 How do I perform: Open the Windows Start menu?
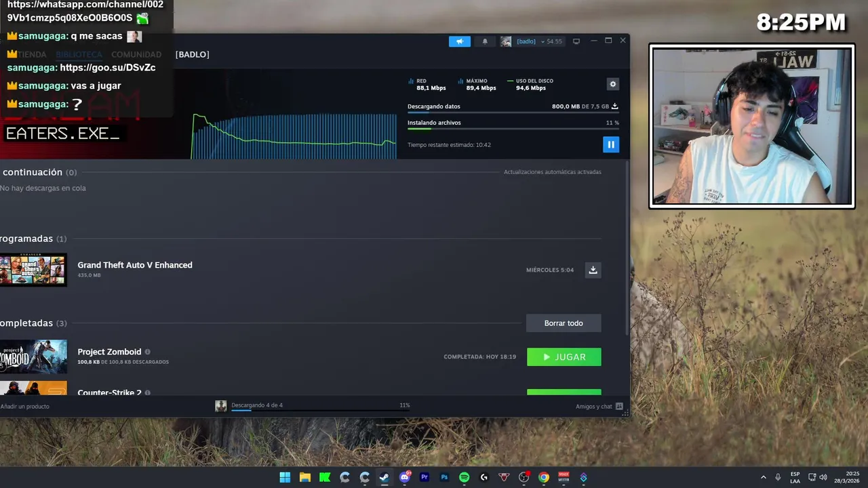285,477
